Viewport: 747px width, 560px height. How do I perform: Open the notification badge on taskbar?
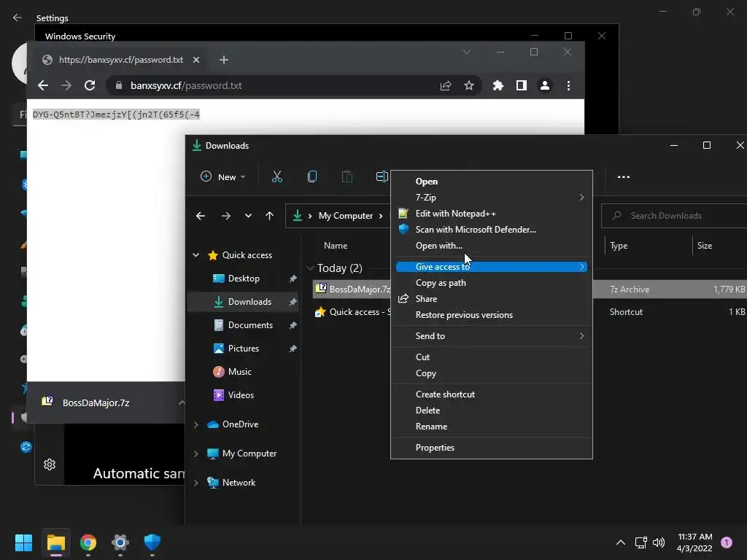point(727,542)
